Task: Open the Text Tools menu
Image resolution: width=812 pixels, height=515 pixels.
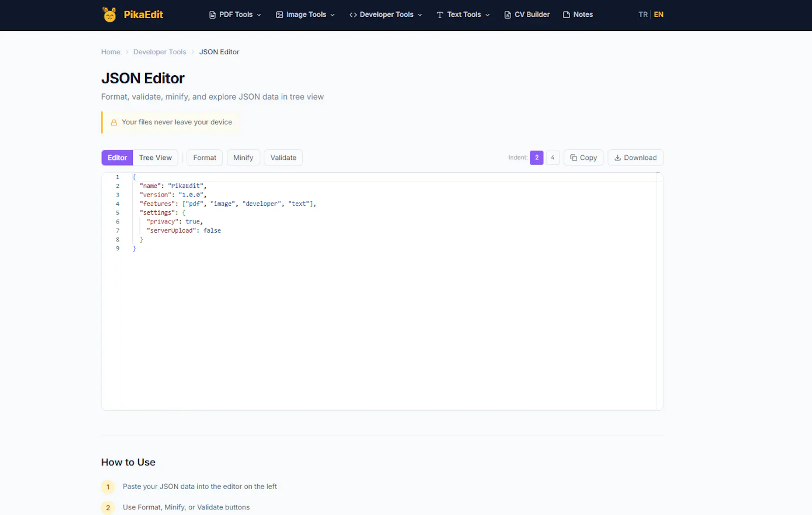Action: coord(463,15)
